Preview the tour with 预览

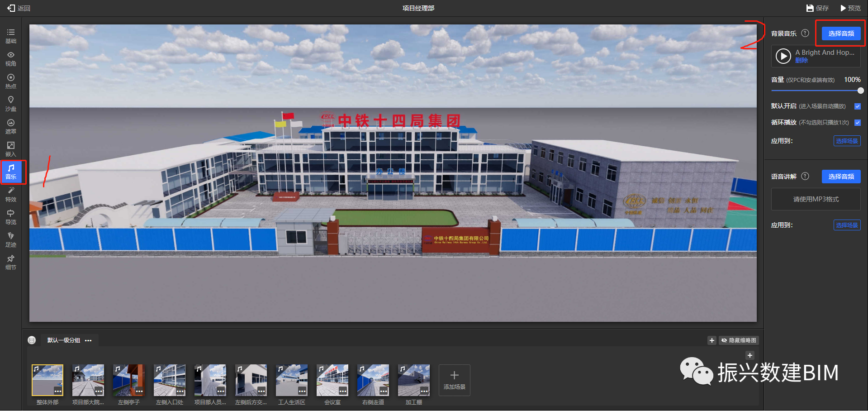pos(850,8)
